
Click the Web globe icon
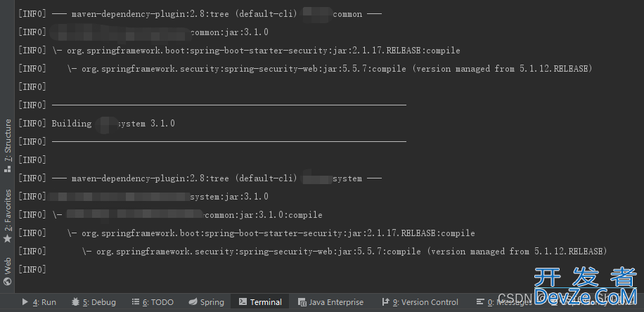point(8,281)
